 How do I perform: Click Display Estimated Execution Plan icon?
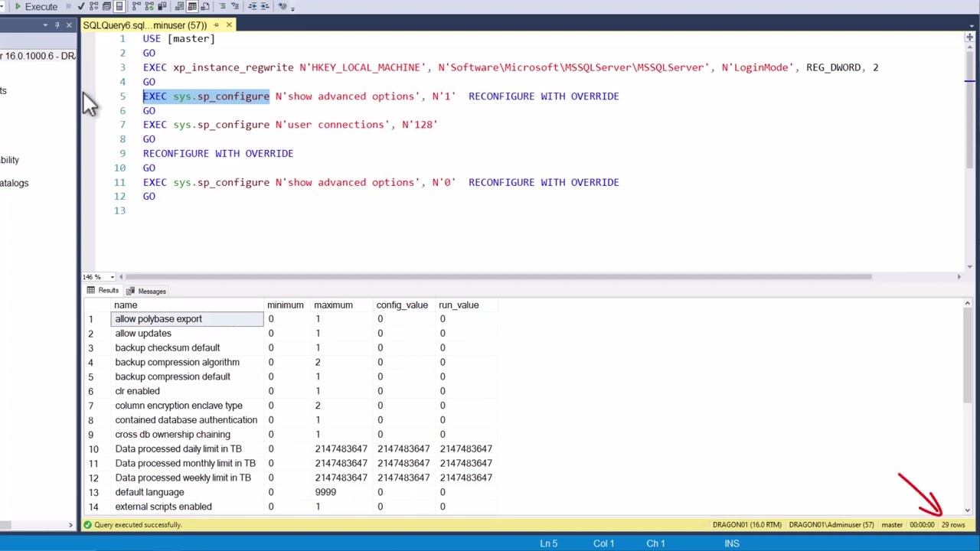tap(93, 6)
